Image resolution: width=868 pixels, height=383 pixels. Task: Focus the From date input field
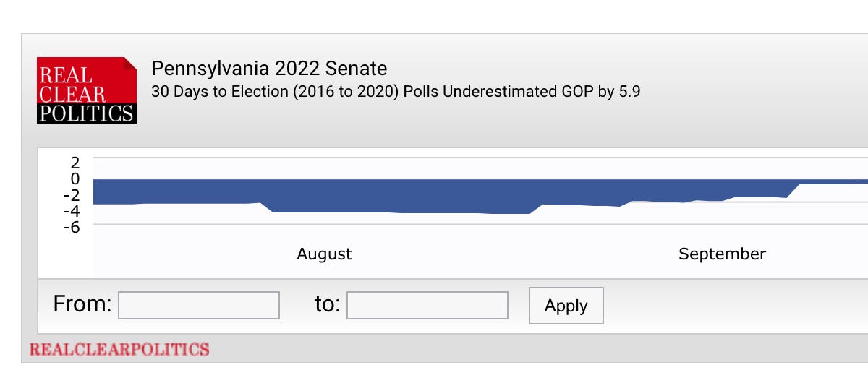[x=199, y=306]
